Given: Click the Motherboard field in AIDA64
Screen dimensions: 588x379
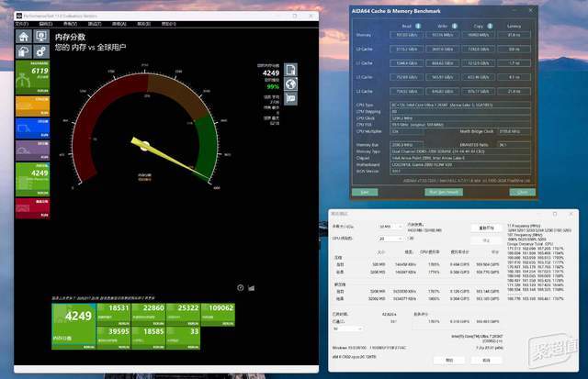Looking at the screenshot, I should coord(460,164).
